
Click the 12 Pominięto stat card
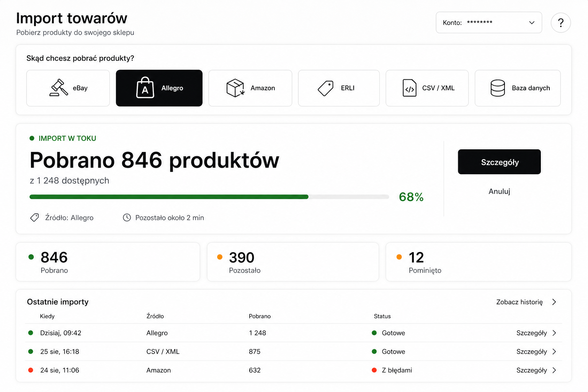[x=479, y=262]
